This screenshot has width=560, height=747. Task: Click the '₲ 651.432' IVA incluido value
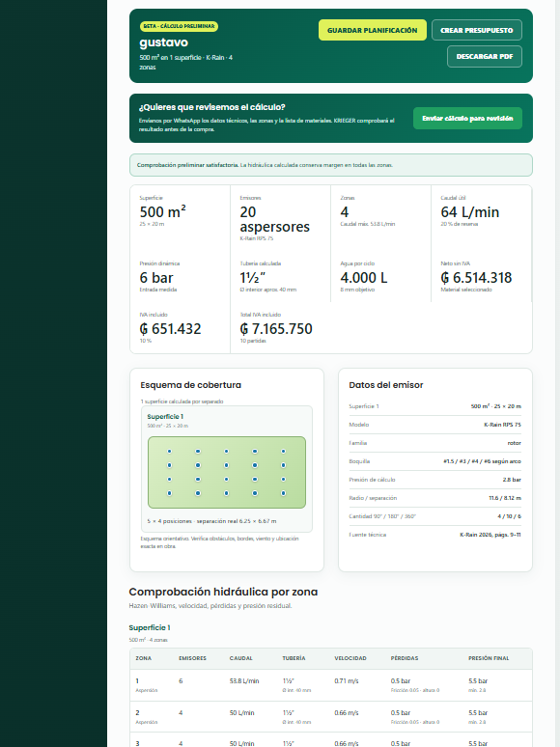pyautogui.click(x=170, y=329)
